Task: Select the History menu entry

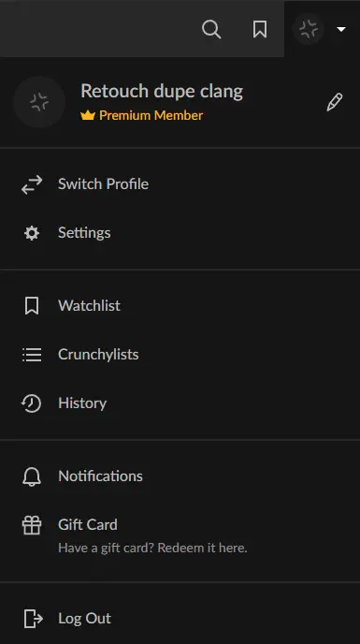Action: (x=180, y=403)
